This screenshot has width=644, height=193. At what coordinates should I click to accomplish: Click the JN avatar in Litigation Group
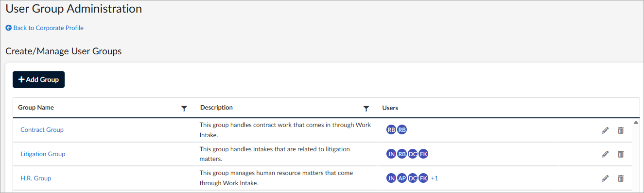coord(391,154)
